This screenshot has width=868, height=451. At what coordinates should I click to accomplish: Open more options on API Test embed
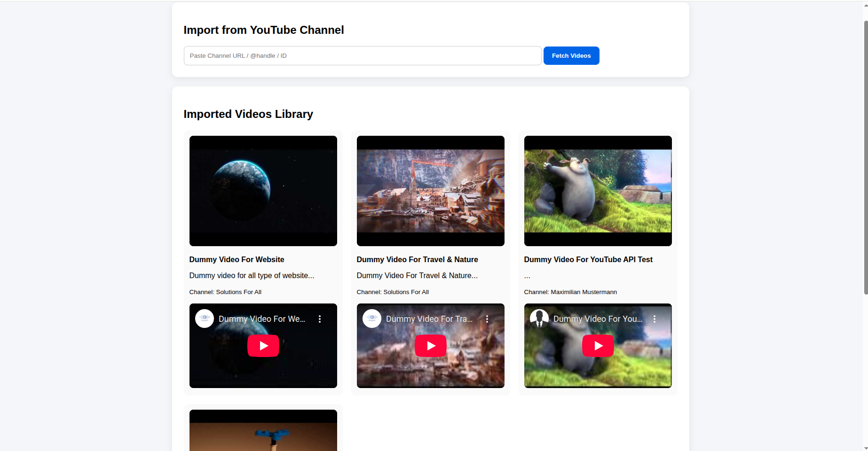(655, 319)
